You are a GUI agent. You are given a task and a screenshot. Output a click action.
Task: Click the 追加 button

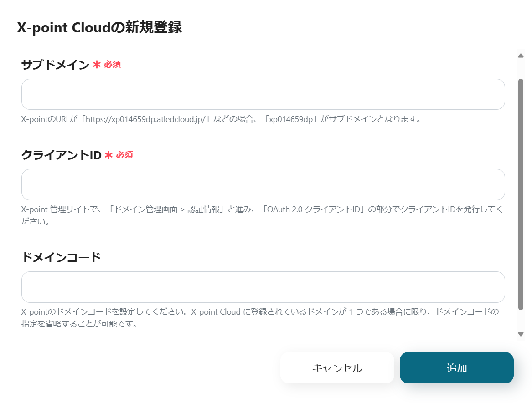pos(456,368)
